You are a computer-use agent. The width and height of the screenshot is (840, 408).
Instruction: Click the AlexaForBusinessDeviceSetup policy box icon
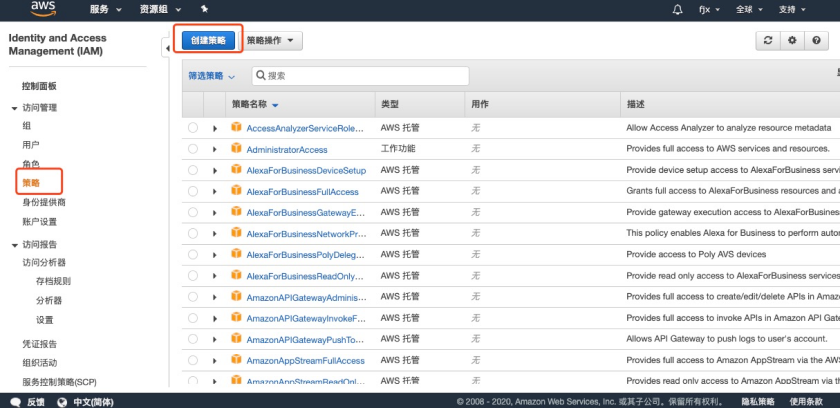coord(236,169)
